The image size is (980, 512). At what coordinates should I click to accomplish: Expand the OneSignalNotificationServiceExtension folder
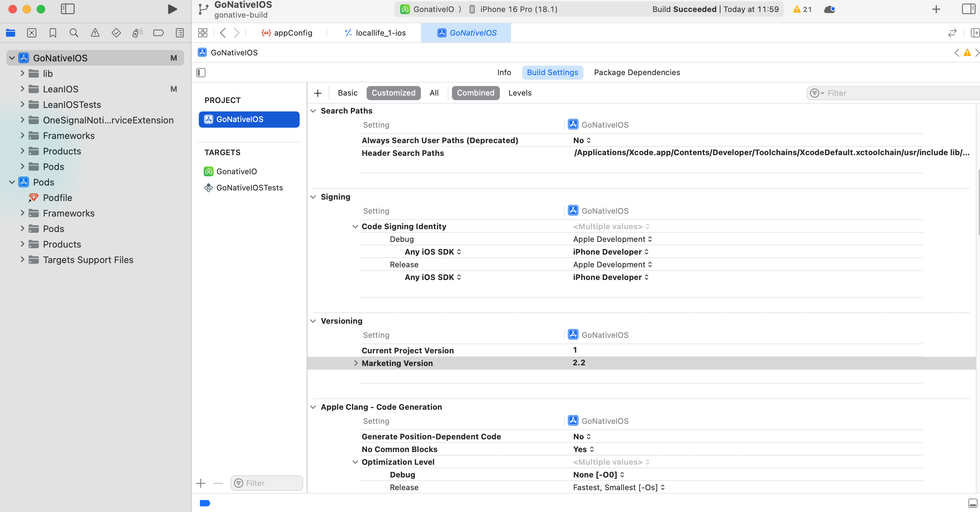point(22,120)
